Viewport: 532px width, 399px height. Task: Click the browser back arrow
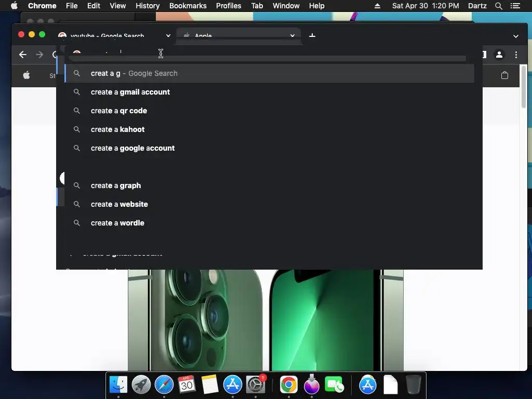pos(23,55)
